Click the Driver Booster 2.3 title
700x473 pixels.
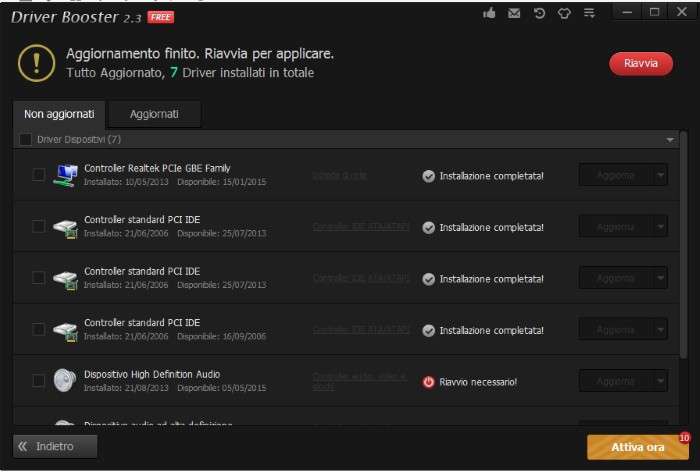pyautogui.click(x=76, y=17)
